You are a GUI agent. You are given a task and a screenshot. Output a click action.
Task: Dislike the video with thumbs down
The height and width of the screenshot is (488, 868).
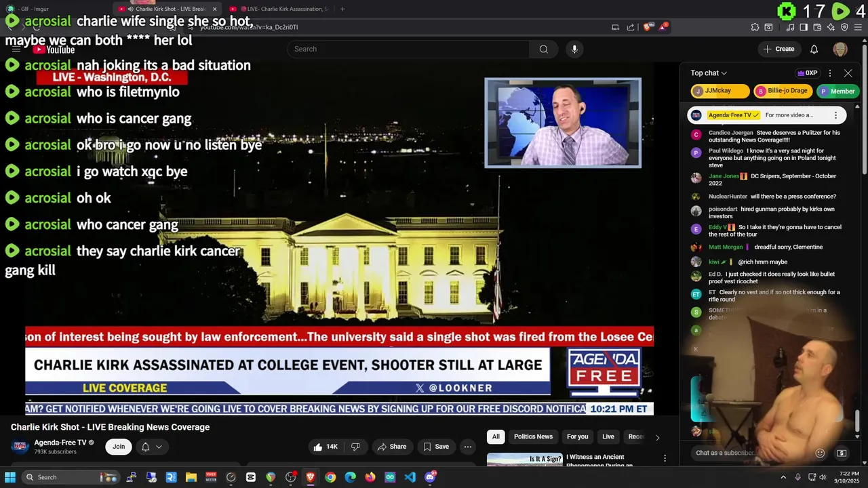(x=355, y=447)
